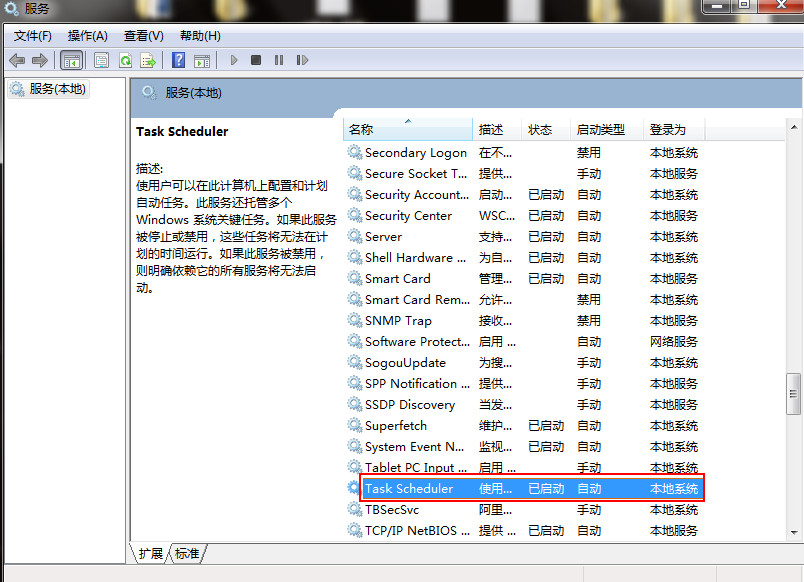Click 网络服务 login for Software Protect...
The image size is (804, 582).
point(674,342)
